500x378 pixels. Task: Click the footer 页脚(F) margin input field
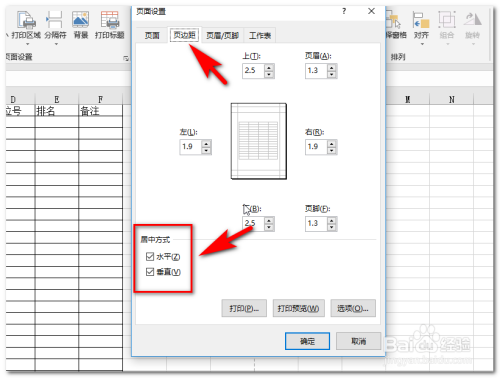316,223
